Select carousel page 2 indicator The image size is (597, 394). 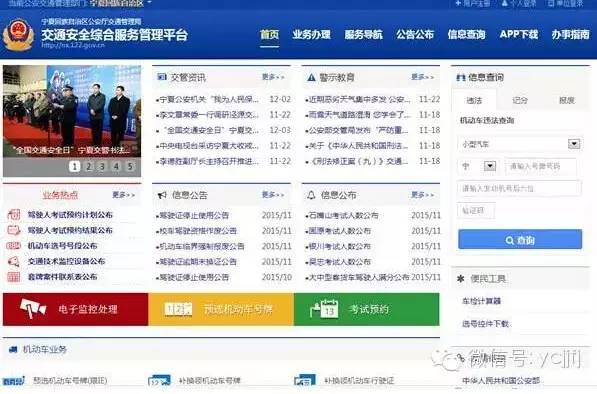click(89, 166)
